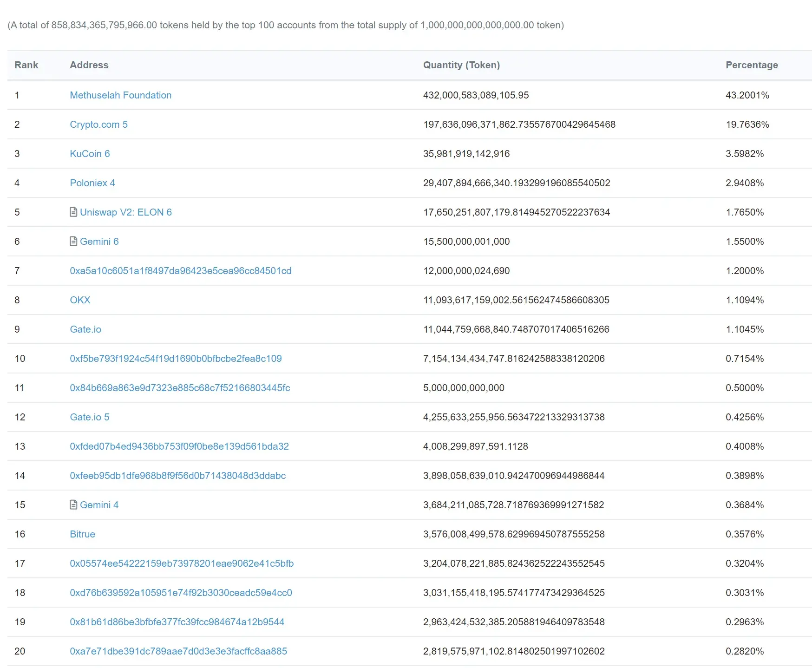This screenshot has height=668, width=812.
Task: Select quantity 432,000,583,089,105.95
Action: click(476, 95)
